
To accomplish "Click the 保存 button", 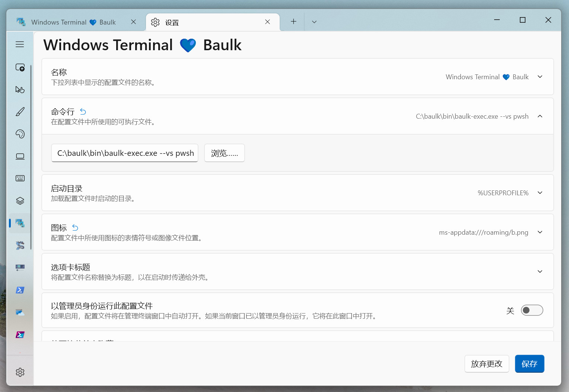I will [x=530, y=364].
